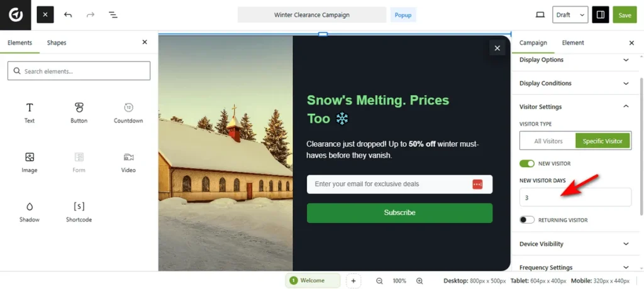Viewport: 644px width, 289px height.
Task: Choose the Button element icon
Action: pyautogui.click(x=79, y=107)
